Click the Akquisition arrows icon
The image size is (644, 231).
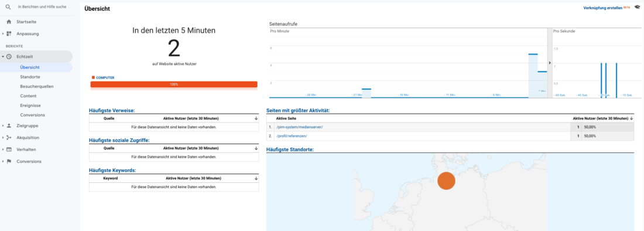pyautogui.click(x=9, y=138)
